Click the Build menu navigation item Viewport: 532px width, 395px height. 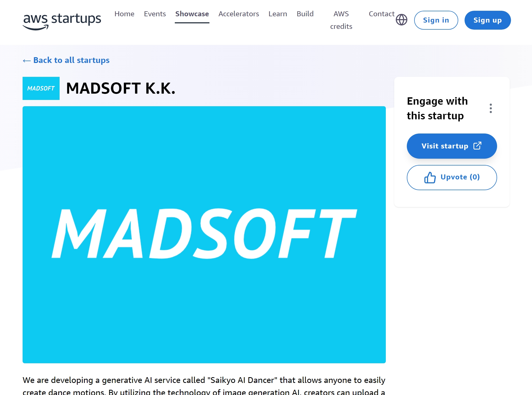coord(305,13)
